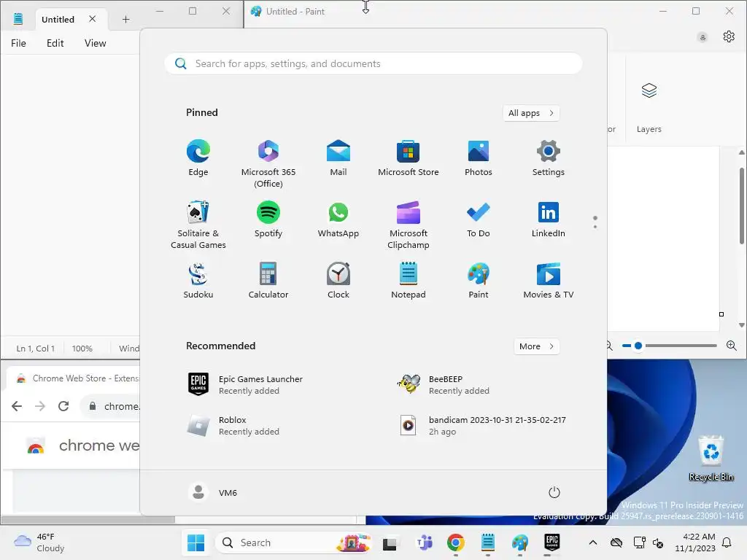Click the Paint settings gear icon
Image resolution: width=747 pixels, height=560 pixels.
coord(729,36)
